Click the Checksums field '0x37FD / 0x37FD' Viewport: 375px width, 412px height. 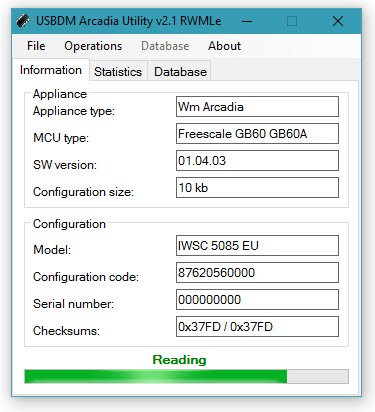point(257,327)
